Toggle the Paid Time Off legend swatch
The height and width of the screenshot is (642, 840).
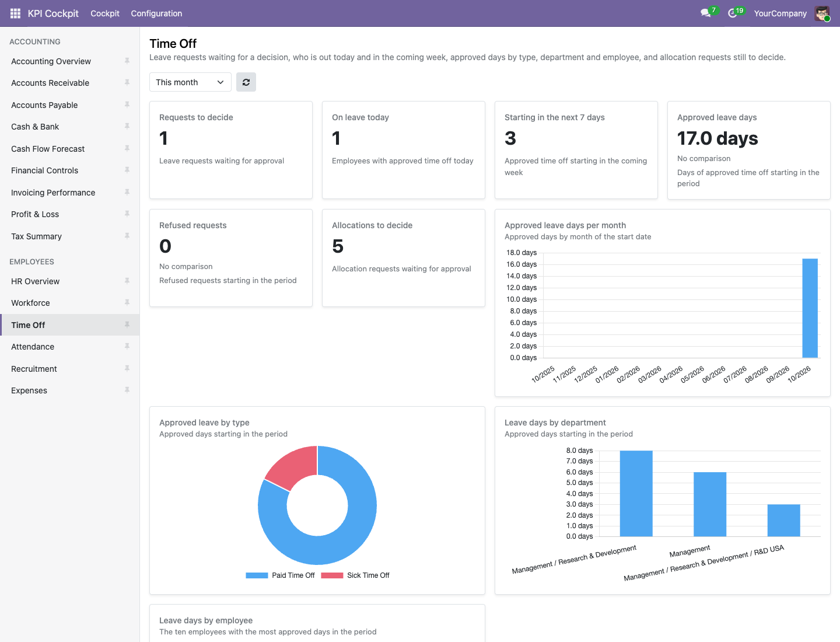point(257,575)
